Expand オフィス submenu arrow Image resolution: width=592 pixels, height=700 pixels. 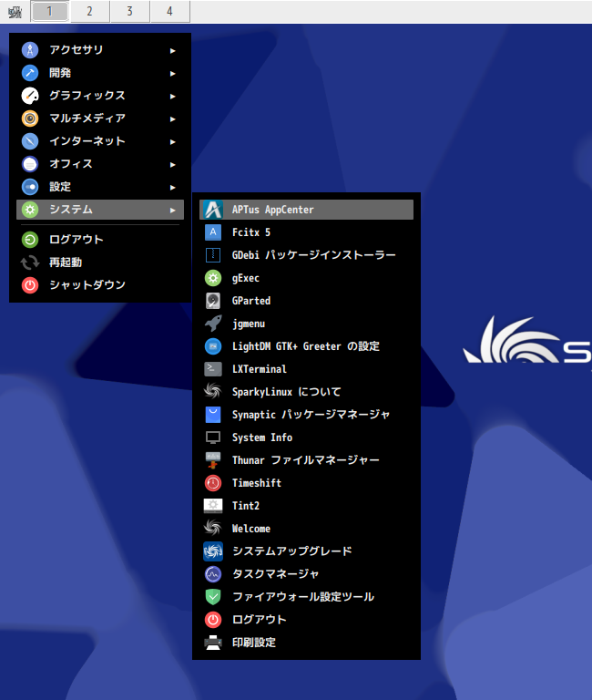[173, 164]
